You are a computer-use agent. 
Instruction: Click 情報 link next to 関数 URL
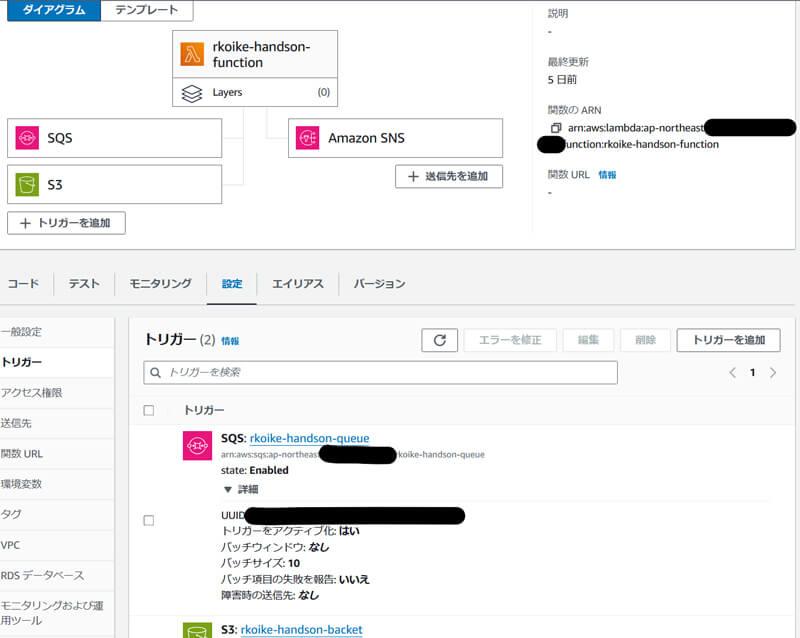click(x=607, y=175)
